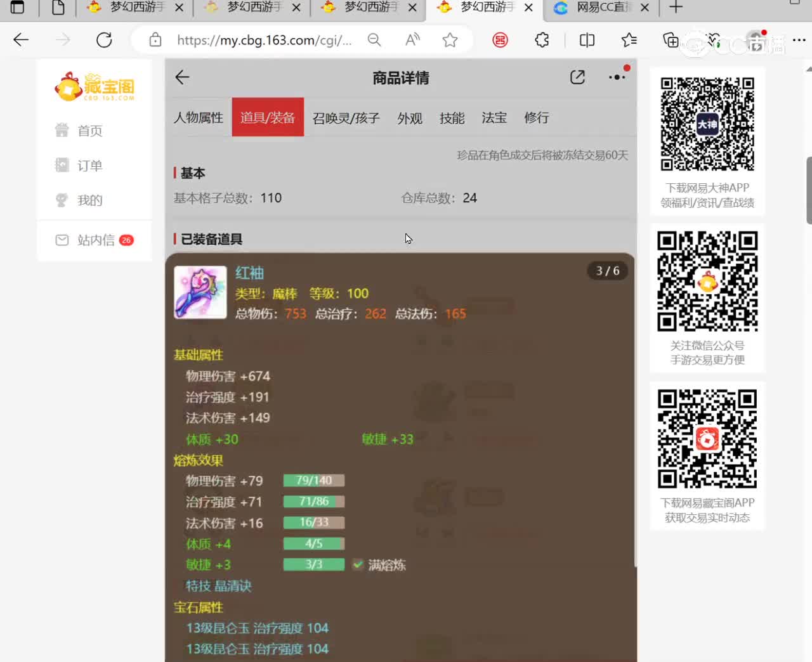Open a new browser tab
812x662 pixels.
[x=676, y=8]
